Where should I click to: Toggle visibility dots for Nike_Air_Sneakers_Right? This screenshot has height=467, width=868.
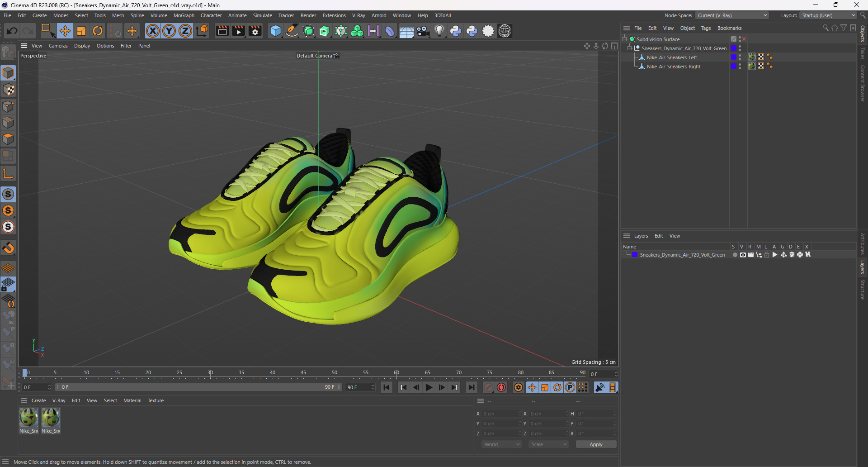pos(740,66)
